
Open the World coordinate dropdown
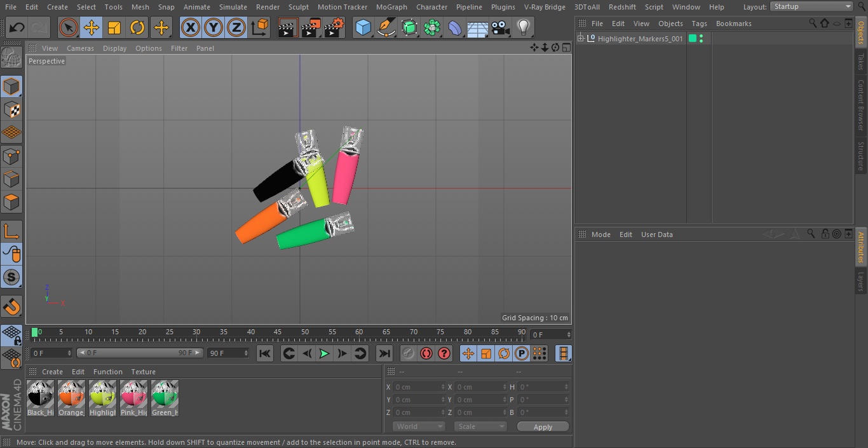[x=419, y=426]
